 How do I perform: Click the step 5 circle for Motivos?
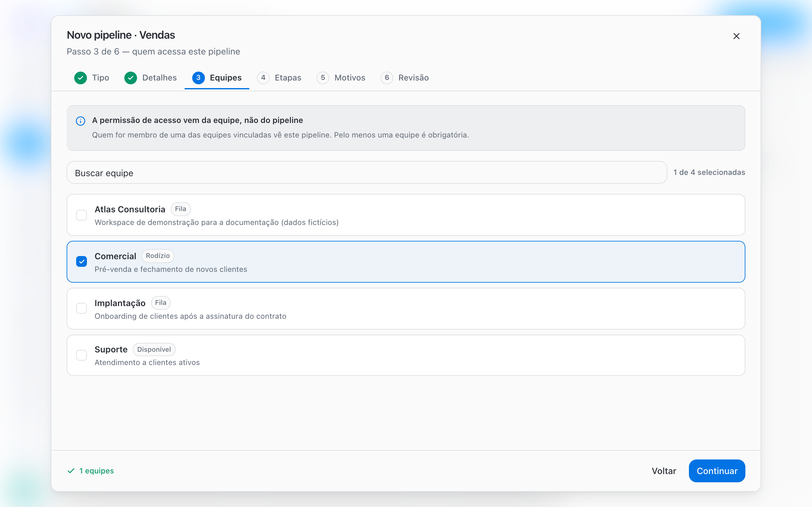tap(323, 78)
